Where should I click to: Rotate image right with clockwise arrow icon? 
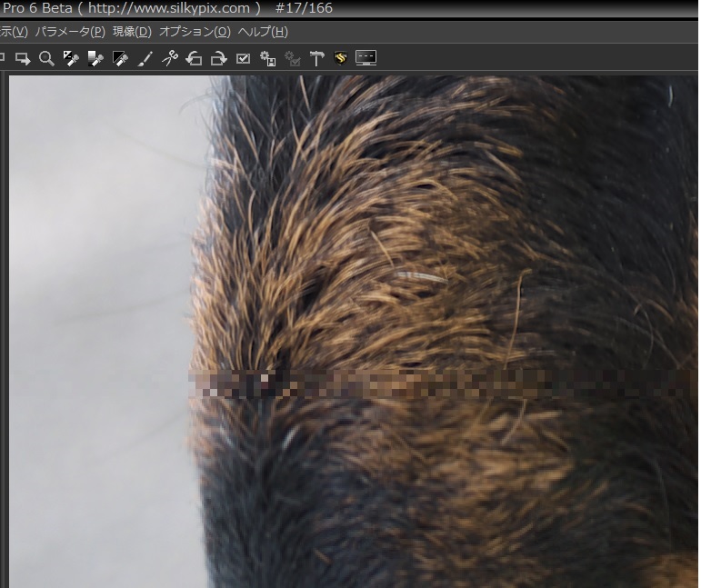point(218,58)
